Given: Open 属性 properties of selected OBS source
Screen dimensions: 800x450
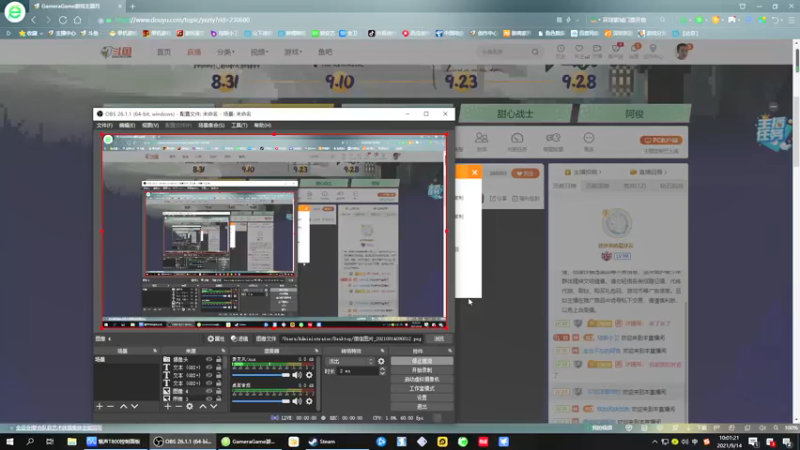Looking at the screenshot, I should pos(216,338).
